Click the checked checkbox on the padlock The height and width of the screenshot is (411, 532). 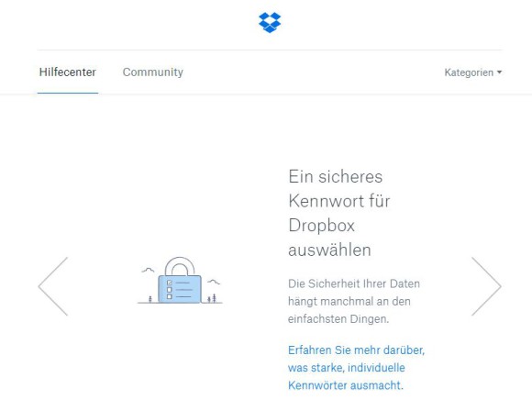(170, 283)
